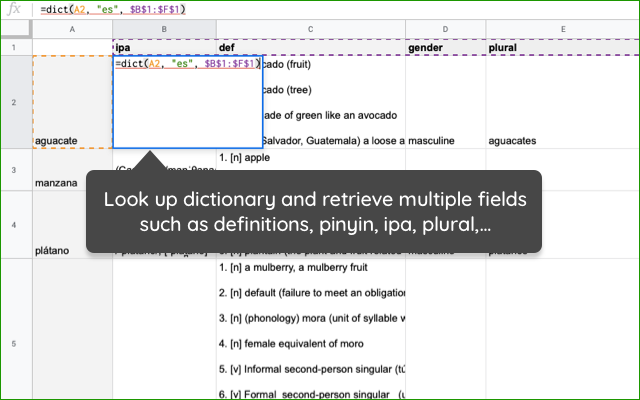
Task: Click the fx formula icon
Action: pyautogui.click(x=14, y=9)
